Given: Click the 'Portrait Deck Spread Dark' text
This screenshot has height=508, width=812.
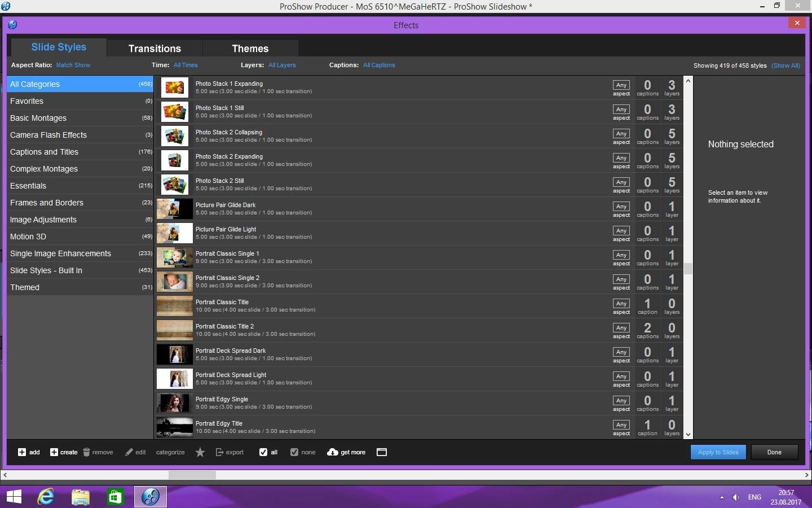Looking at the screenshot, I should [231, 351].
